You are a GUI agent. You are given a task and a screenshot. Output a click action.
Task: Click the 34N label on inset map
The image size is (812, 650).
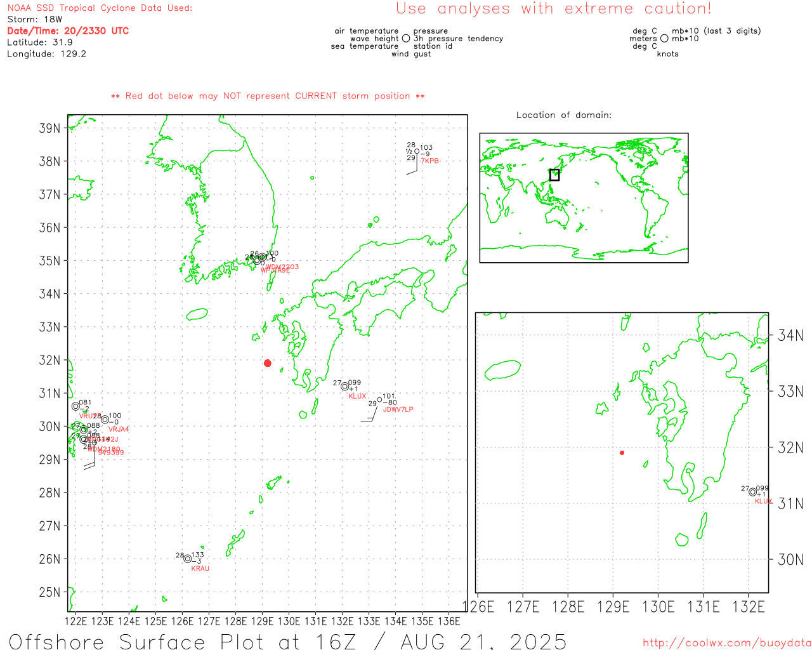[x=790, y=335]
